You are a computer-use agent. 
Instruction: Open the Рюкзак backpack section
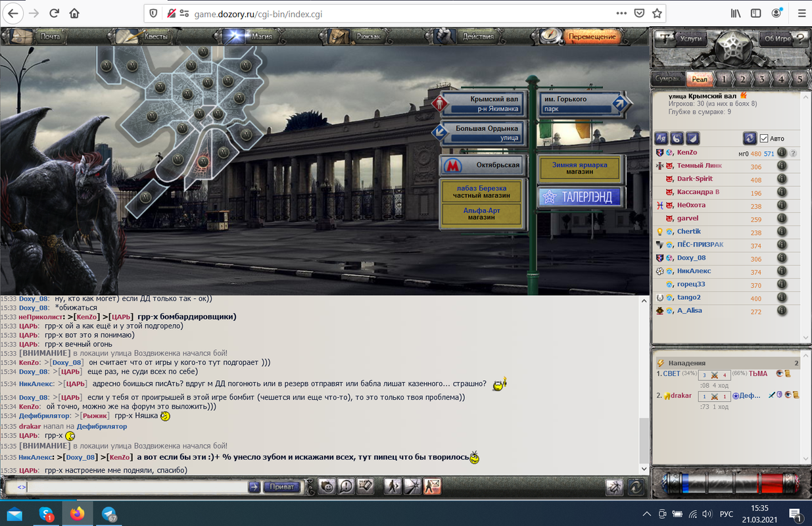tap(358, 37)
